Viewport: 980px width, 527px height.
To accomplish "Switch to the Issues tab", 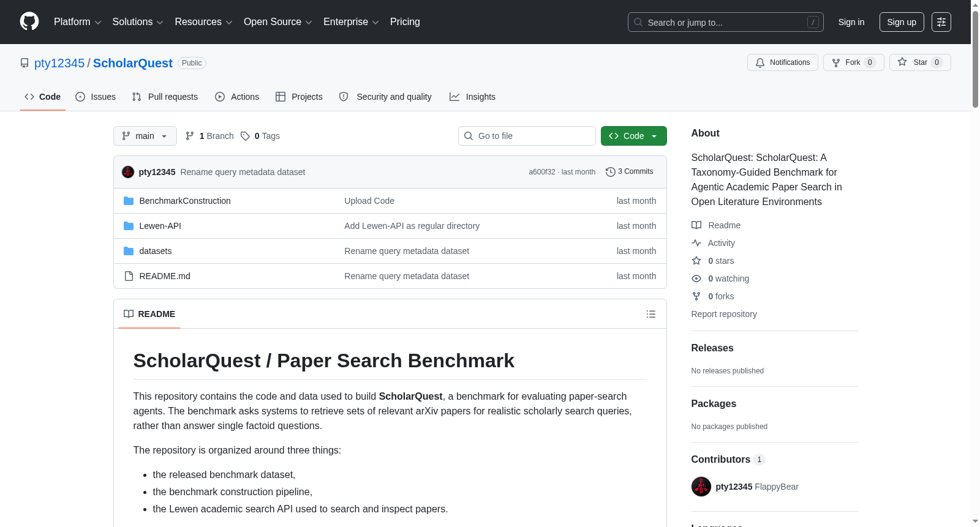I will click(x=96, y=97).
